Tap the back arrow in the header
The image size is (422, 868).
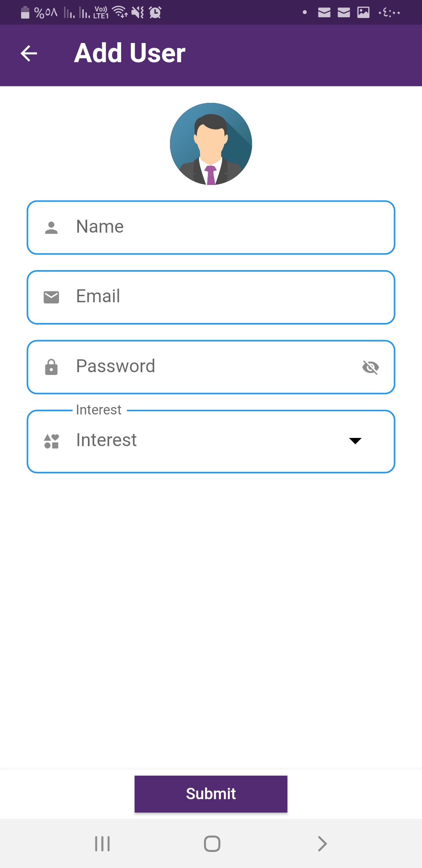tap(29, 54)
